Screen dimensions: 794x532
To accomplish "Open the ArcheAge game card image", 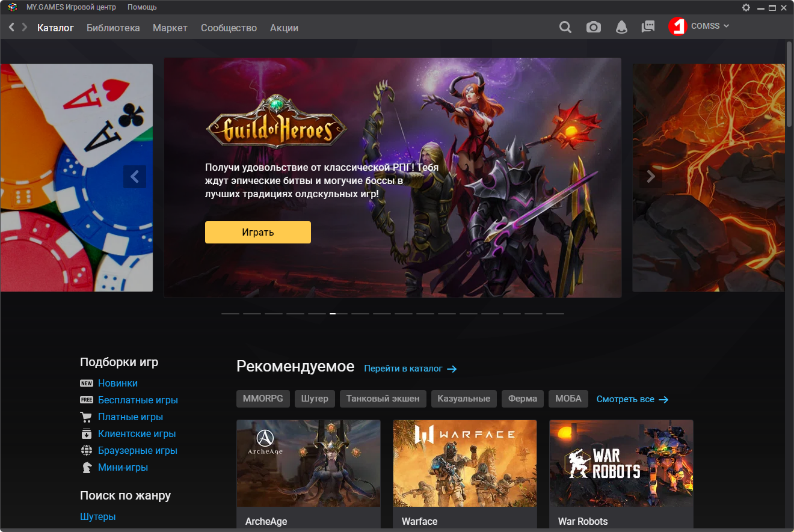I will [x=309, y=463].
